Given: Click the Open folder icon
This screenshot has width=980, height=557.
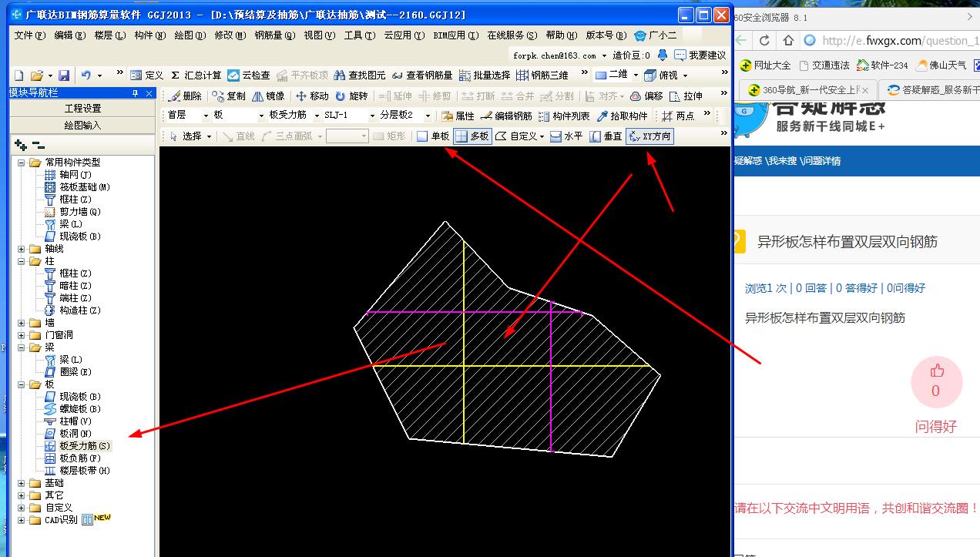Looking at the screenshot, I should 37,75.
